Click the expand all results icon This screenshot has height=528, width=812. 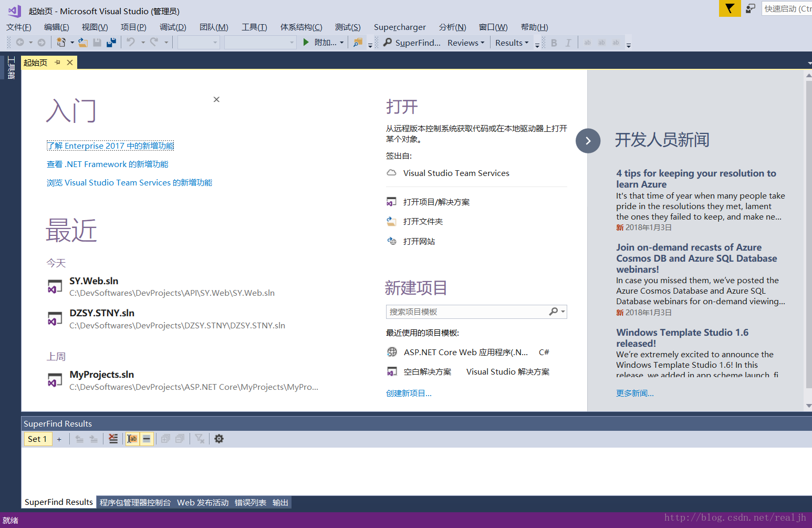pyautogui.click(x=165, y=439)
